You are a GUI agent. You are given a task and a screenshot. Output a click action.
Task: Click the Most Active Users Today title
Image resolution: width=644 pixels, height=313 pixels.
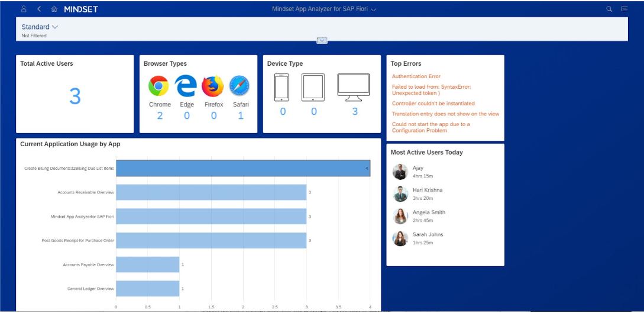point(427,153)
